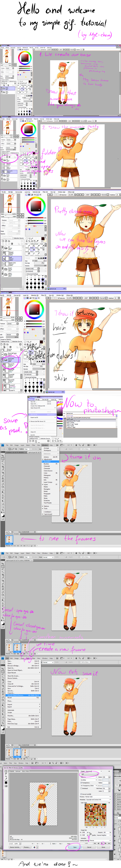Click Revert in the open File menu
This screenshot has height=868, width=121.
pos(23,698)
